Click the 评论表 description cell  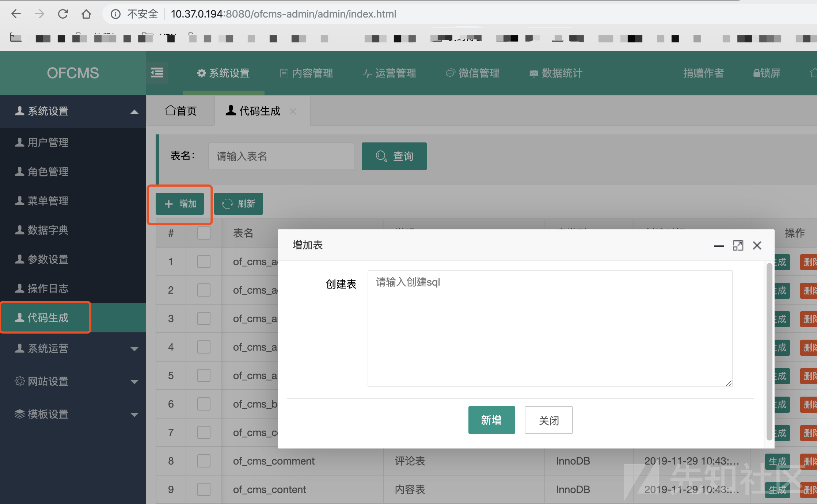410,461
